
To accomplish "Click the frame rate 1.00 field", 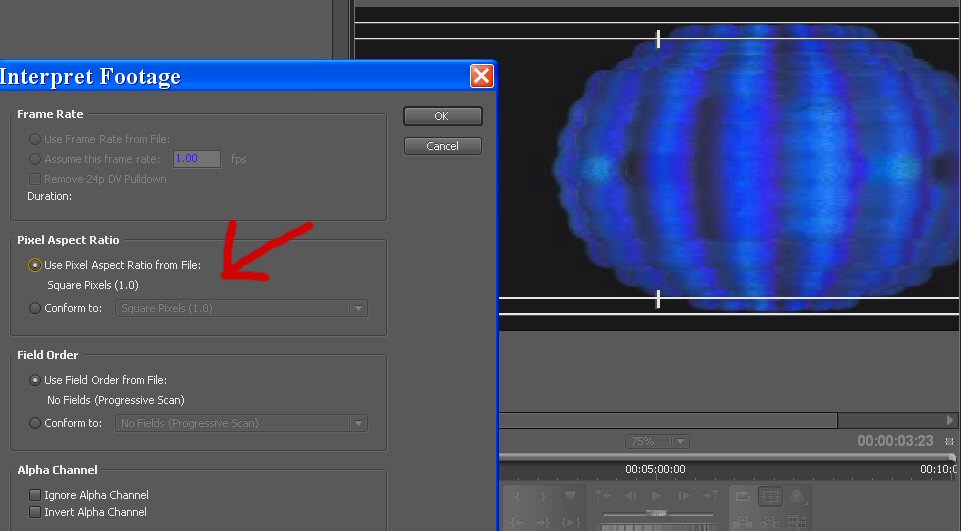I will click(197, 159).
